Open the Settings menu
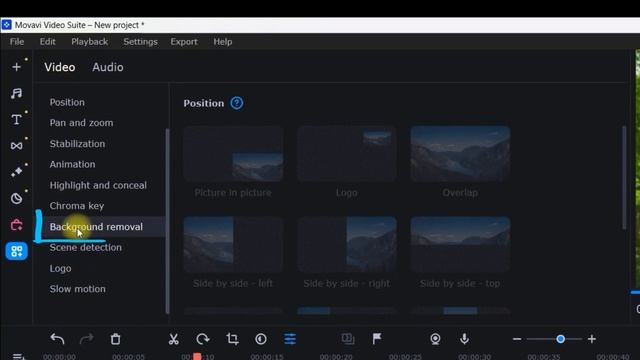This screenshot has width=640, height=360. coord(140,42)
